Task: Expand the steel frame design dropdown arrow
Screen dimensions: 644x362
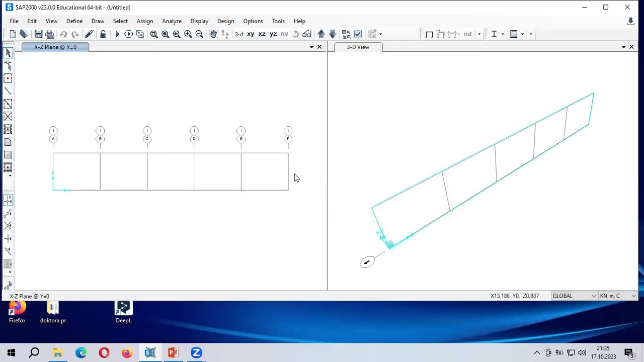Action: (503, 34)
